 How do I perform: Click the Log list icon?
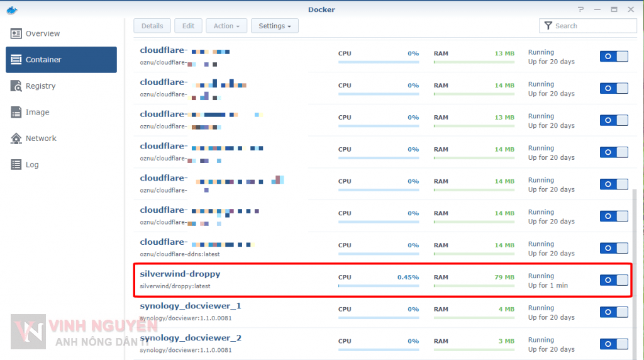click(x=16, y=165)
